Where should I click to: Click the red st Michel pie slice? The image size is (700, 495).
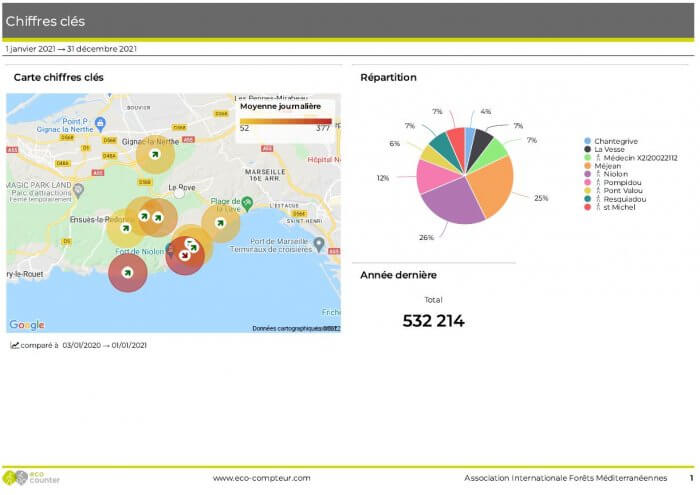coord(458,143)
